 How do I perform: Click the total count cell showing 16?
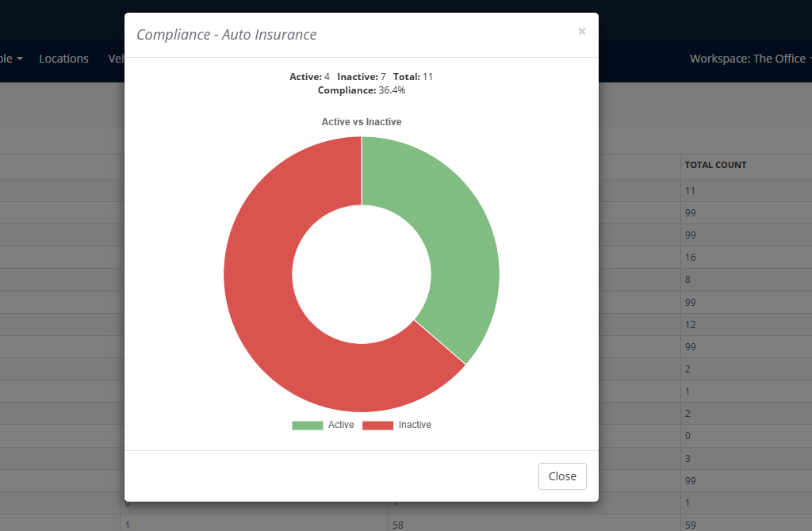click(690, 258)
